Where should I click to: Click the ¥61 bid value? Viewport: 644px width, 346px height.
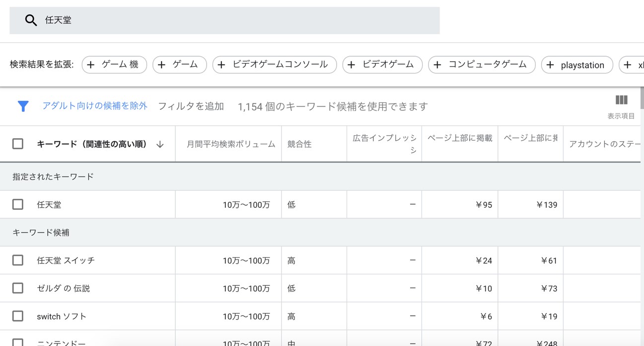(549, 260)
